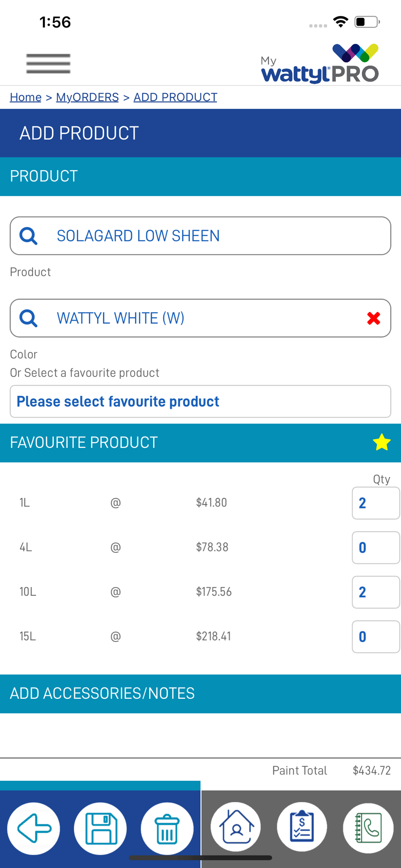Click the product search magnifier icon
This screenshot has width=401, height=868.
[29, 236]
